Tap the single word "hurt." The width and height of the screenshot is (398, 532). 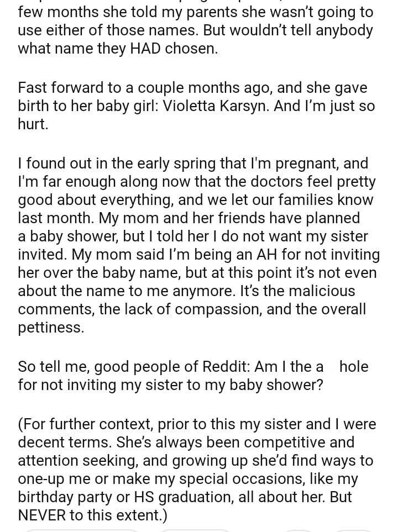click(33, 124)
